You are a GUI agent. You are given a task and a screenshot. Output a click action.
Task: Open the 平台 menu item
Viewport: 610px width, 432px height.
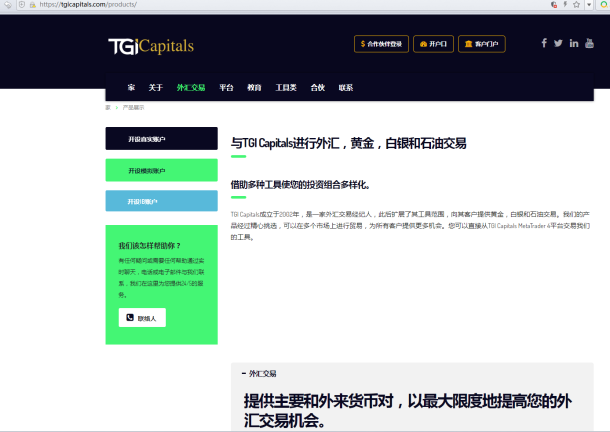[226, 88]
